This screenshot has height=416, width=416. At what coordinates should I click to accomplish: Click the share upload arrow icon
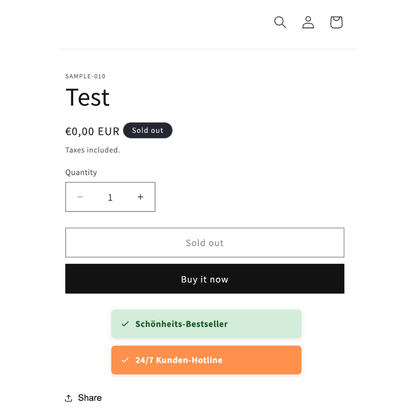pyautogui.click(x=68, y=398)
